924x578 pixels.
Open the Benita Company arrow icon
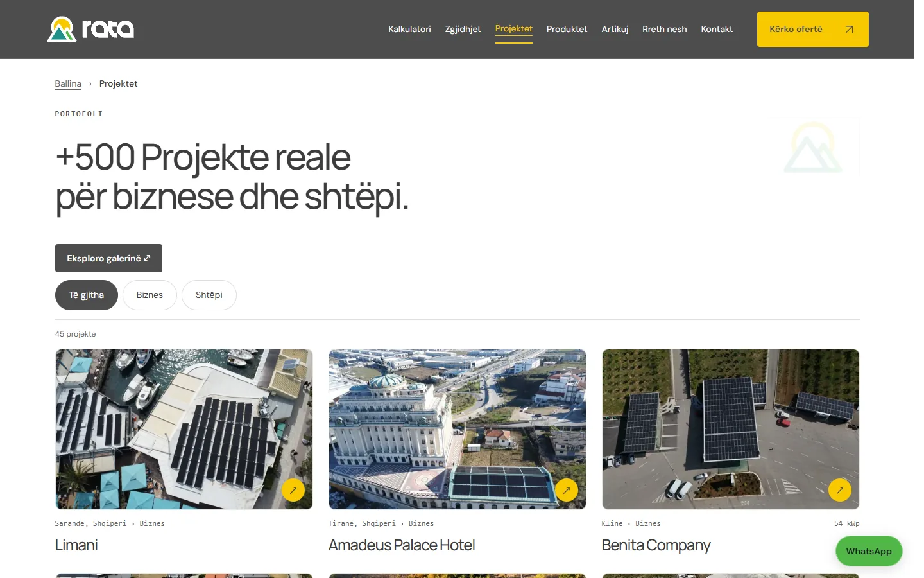(840, 490)
